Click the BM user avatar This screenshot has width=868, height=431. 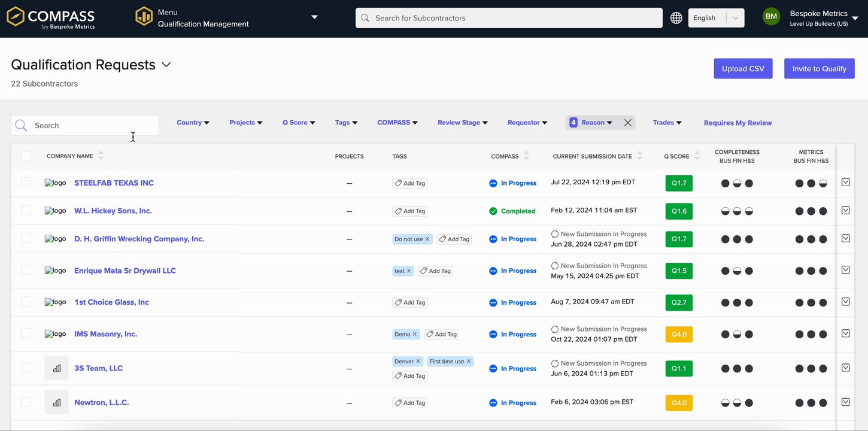[x=771, y=17]
